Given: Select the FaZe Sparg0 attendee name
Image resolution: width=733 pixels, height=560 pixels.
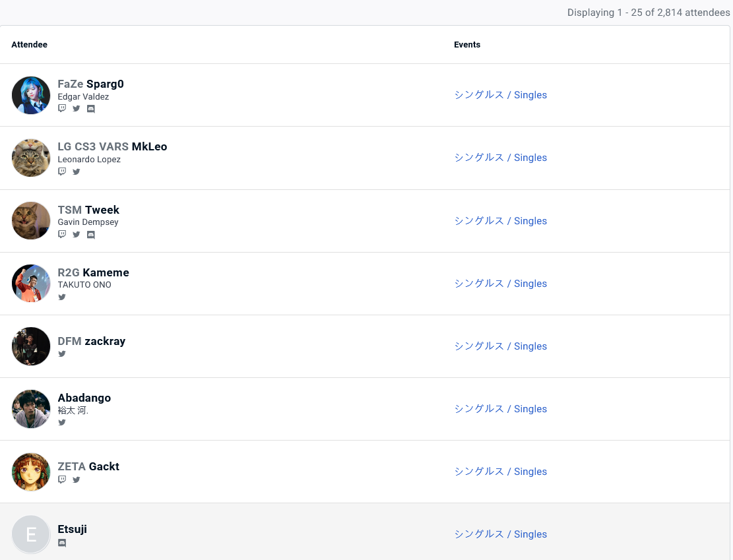Looking at the screenshot, I should click(x=90, y=84).
